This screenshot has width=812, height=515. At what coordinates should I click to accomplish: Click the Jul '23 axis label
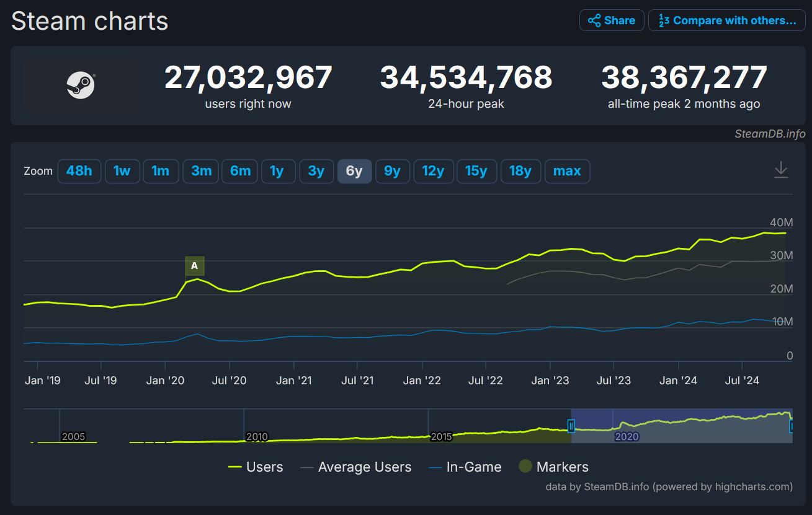tap(613, 381)
